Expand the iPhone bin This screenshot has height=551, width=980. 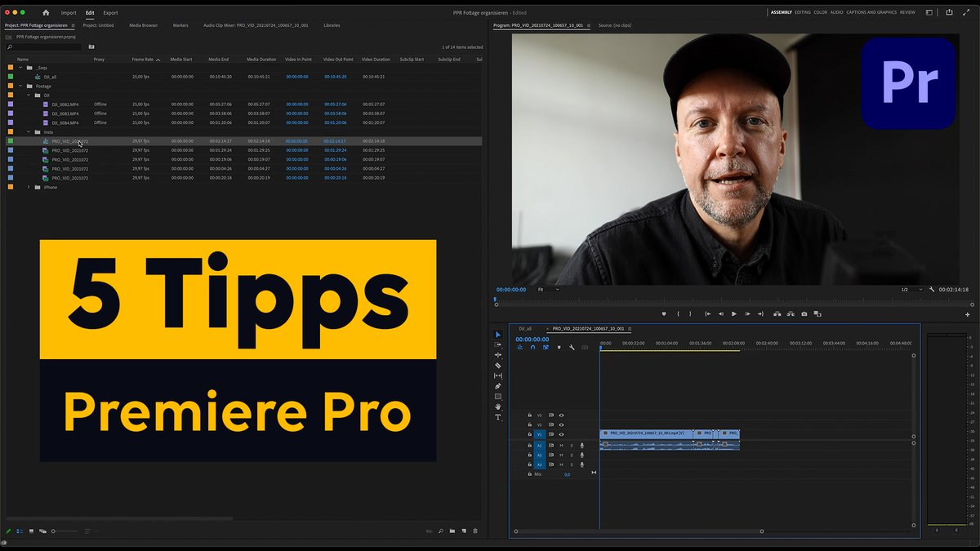29,187
